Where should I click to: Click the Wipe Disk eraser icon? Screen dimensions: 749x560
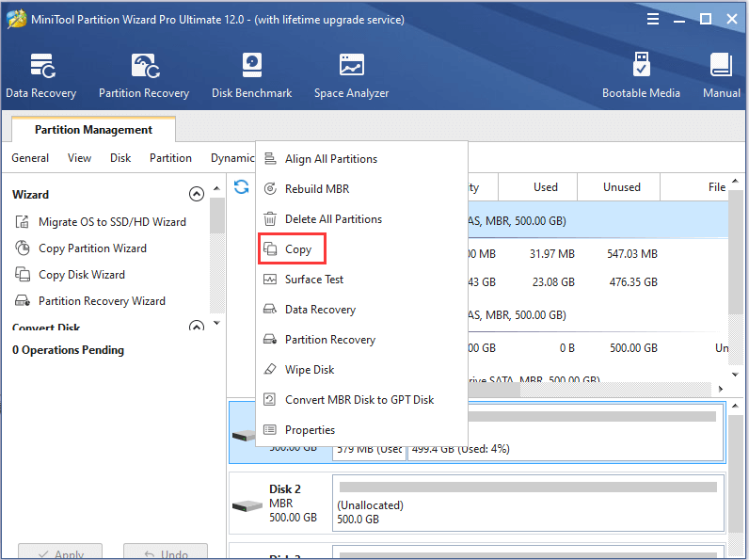[x=270, y=369]
